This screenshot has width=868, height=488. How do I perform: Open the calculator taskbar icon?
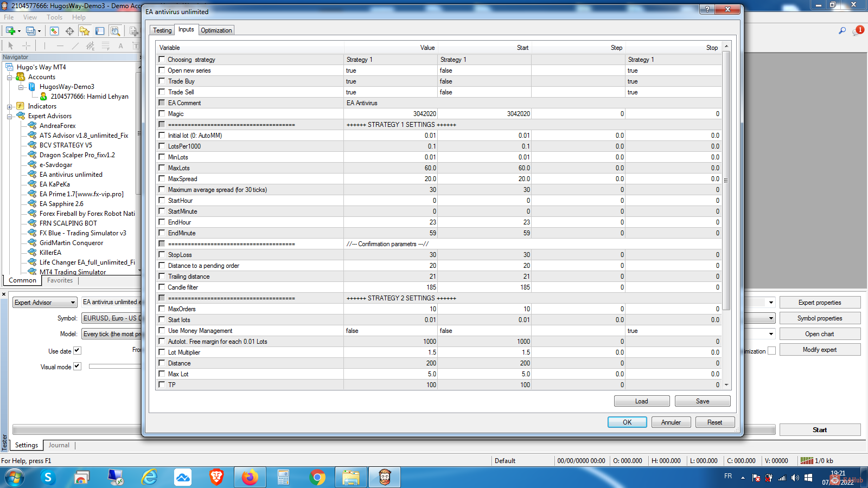283,477
